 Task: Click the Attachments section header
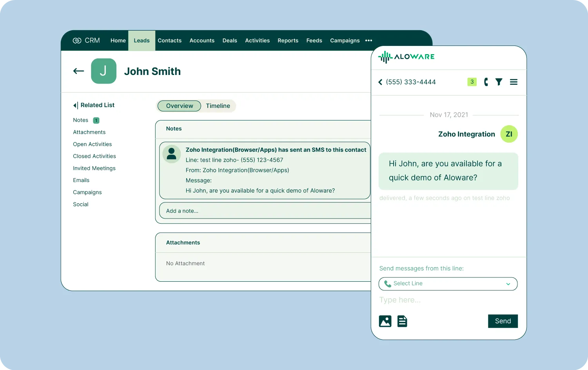[183, 243]
